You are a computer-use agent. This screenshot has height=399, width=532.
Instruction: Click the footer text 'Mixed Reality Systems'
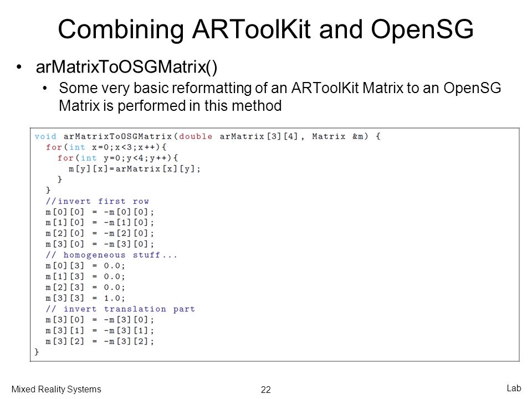click(57, 390)
